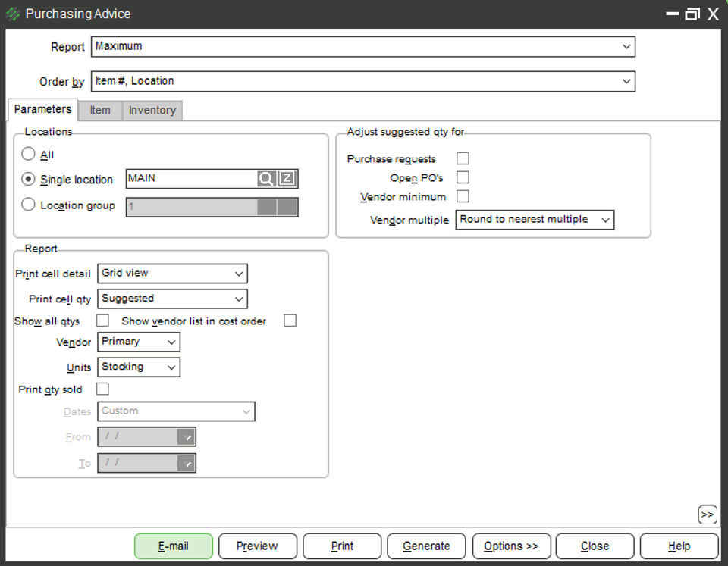Enable Show vendor list in cost order
This screenshot has height=566, width=728.
pos(290,321)
